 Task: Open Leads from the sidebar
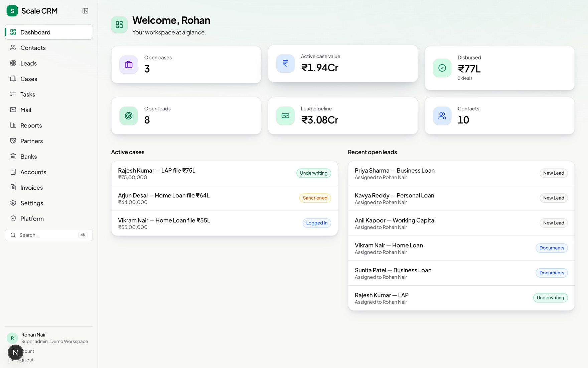(49, 63)
